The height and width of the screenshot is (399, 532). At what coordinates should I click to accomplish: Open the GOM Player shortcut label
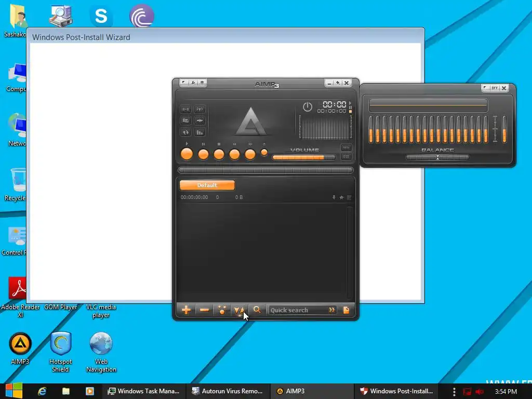point(60,307)
